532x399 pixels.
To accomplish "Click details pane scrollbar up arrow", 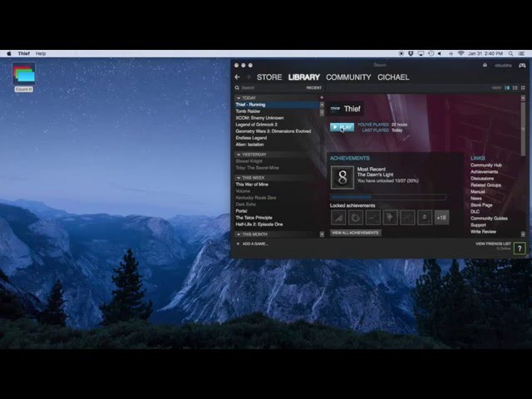I will (523, 98).
